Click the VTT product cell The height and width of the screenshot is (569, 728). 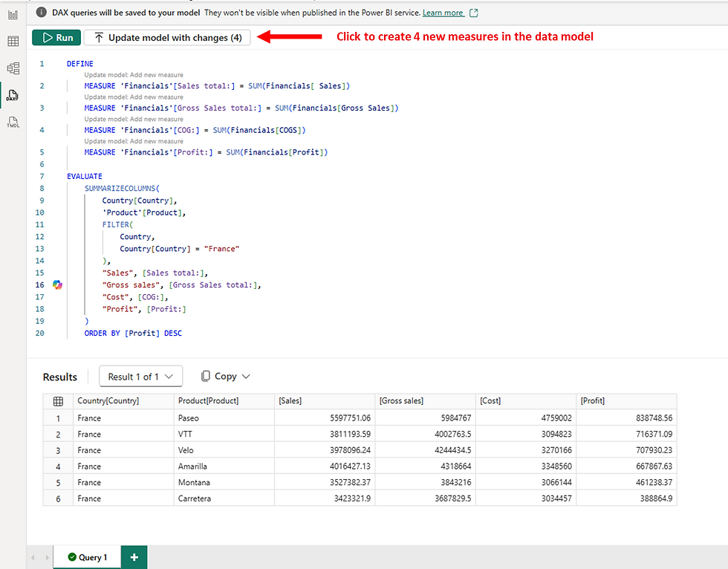pyautogui.click(x=224, y=435)
